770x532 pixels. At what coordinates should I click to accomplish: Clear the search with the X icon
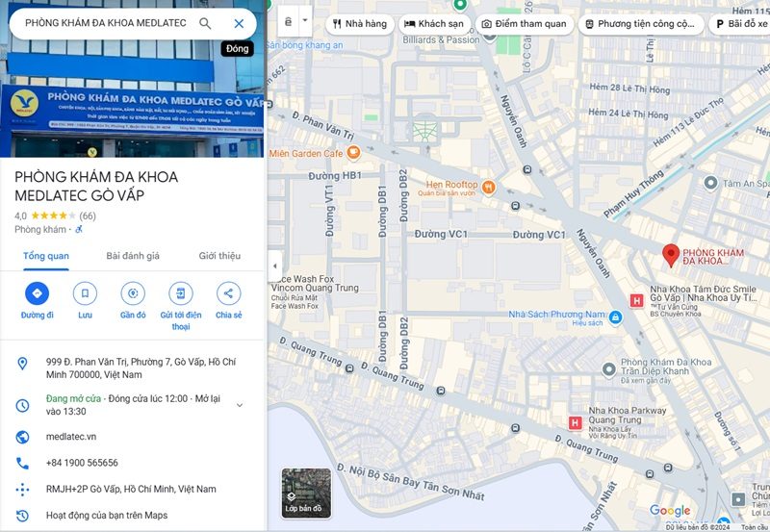point(239,23)
